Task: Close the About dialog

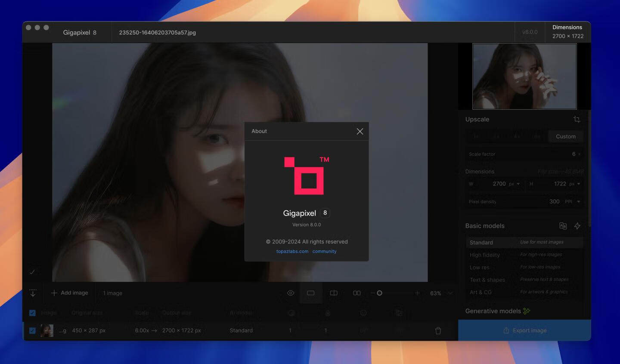Action: pyautogui.click(x=360, y=131)
